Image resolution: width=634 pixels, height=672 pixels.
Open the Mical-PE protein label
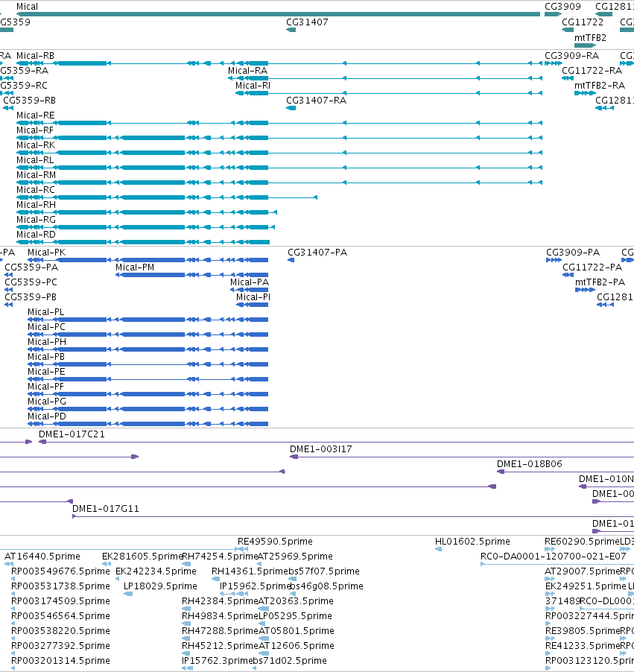[46, 372]
